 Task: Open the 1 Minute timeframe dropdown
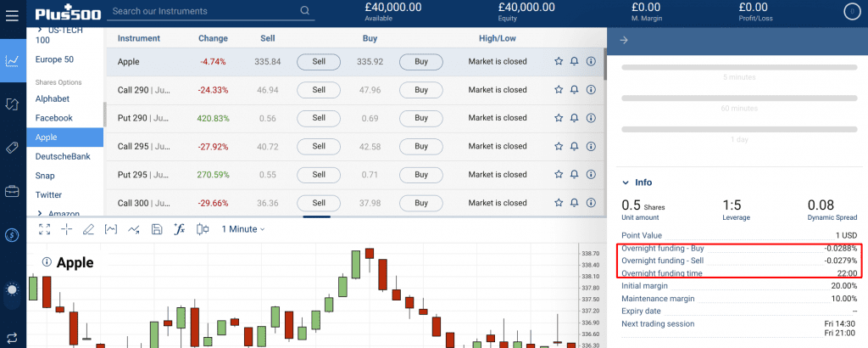click(243, 229)
